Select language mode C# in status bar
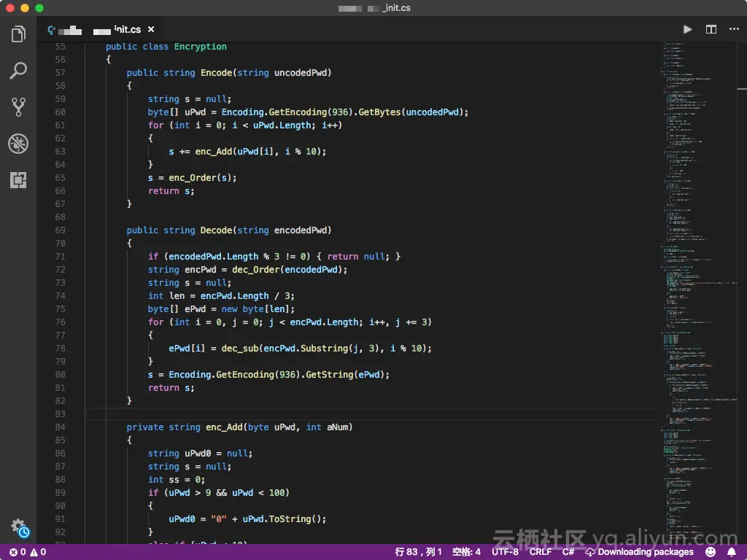This screenshot has height=560, width=747. [x=568, y=552]
